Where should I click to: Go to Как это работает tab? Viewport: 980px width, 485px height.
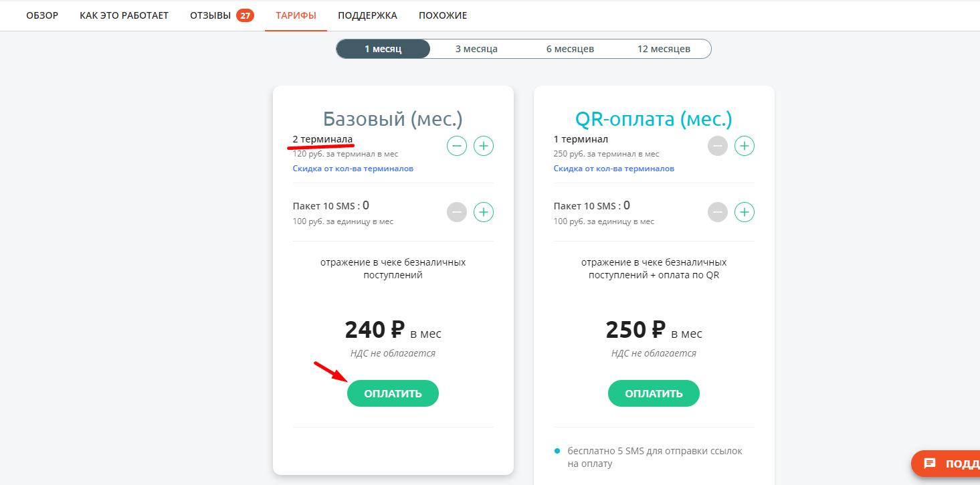pyautogui.click(x=124, y=15)
